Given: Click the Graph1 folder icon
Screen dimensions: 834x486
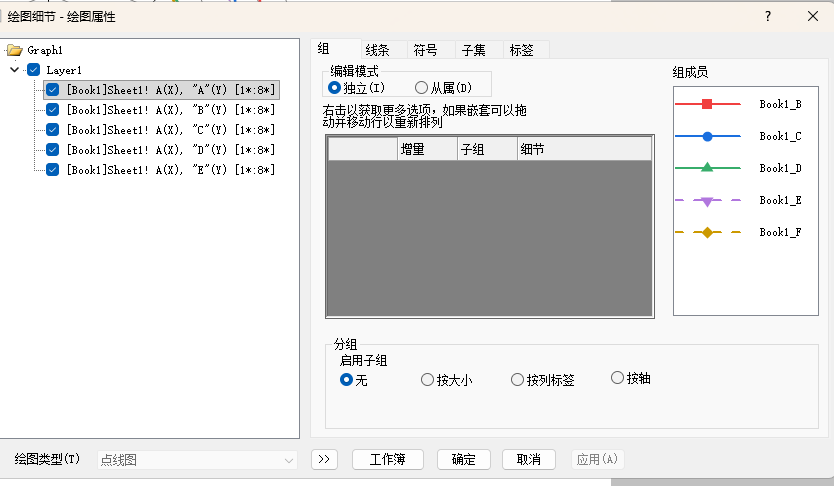Looking at the screenshot, I should pos(14,50).
